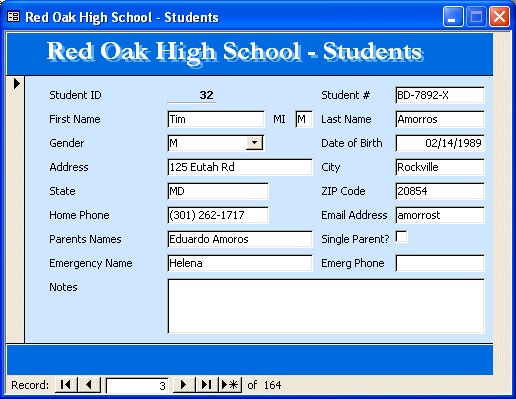Maximize the Students window
516x399 pixels.
[x=476, y=16]
